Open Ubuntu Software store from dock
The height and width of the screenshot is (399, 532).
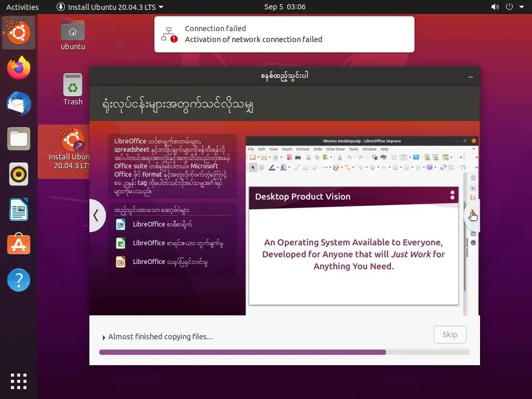19,244
